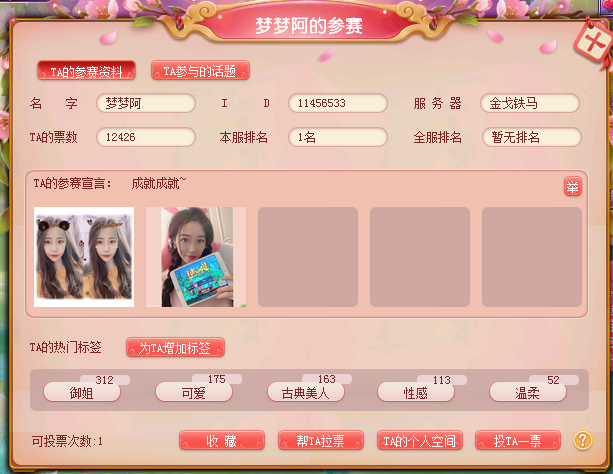Open the photo of girl holding tablet
Screen dimensions: 613x474
point(196,257)
